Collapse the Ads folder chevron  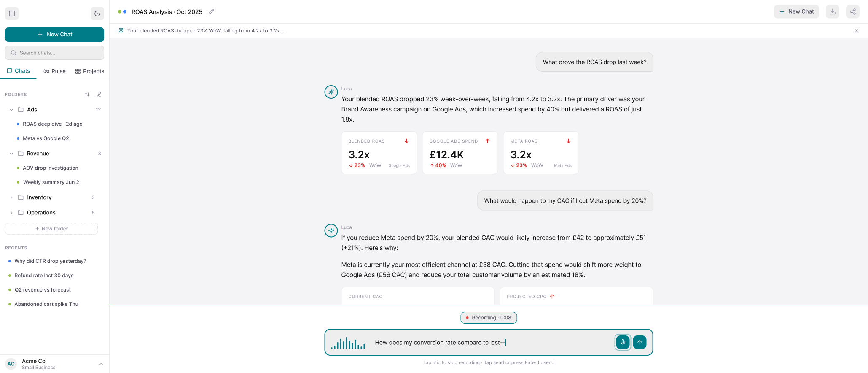click(11, 110)
